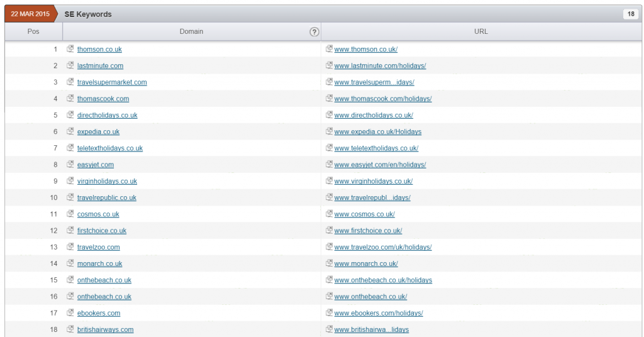Sort by the Pos column header
Image resolution: width=644 pixels, height=337 pixels.
33,31
